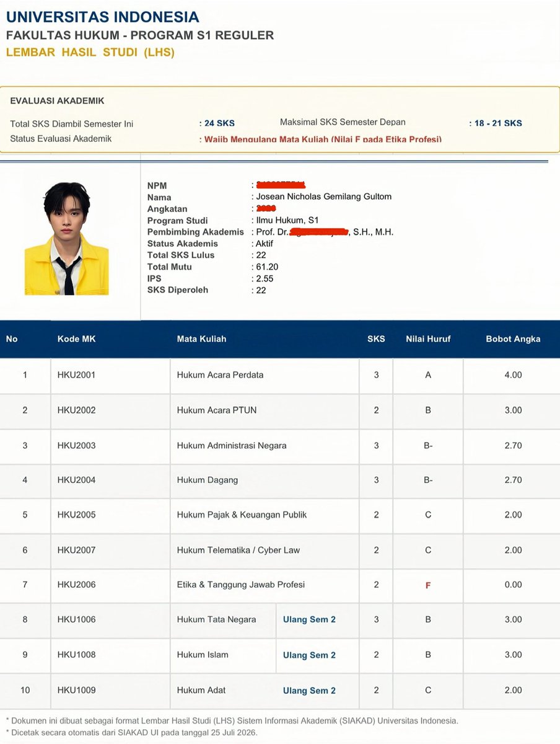Image resolution: width=560 pixels, height=744 pixels.
Task: Select the 'Status Evaluasi Akademik' label
Action: 61,139
